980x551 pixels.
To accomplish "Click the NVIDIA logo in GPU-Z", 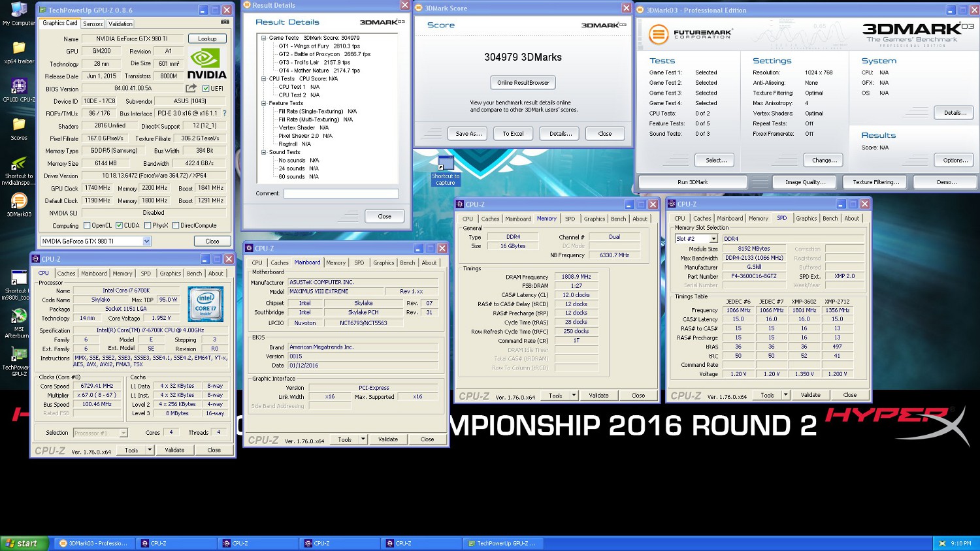I will 206,65.
